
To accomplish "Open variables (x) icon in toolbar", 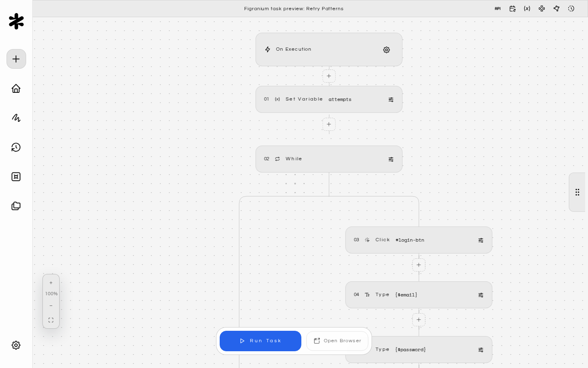I will [x=527, y=9].
